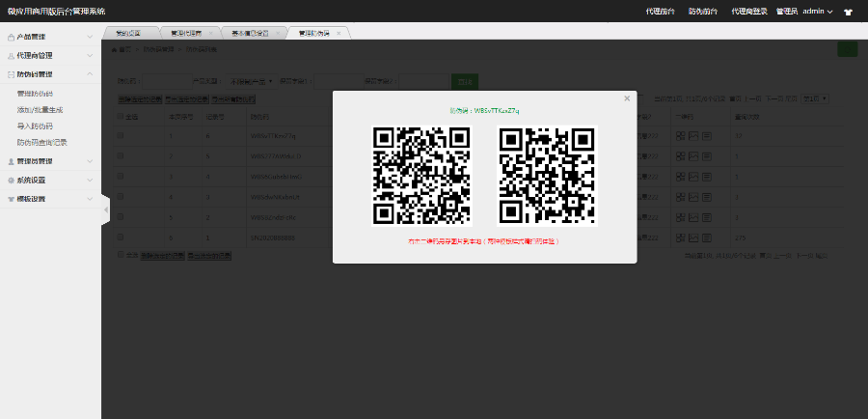This screenshot has width=868, height=419.
Task: Click the green 查询 search button
Action: pos(465,81)
